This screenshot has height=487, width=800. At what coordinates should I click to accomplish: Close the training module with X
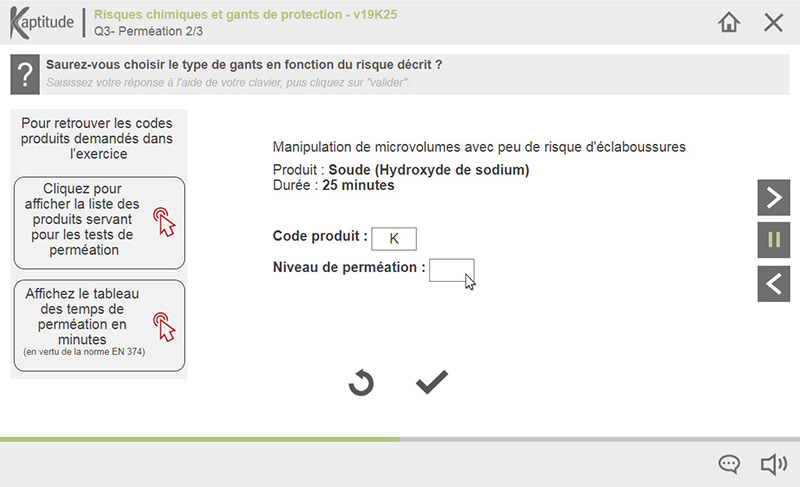(x=773, y=22)
